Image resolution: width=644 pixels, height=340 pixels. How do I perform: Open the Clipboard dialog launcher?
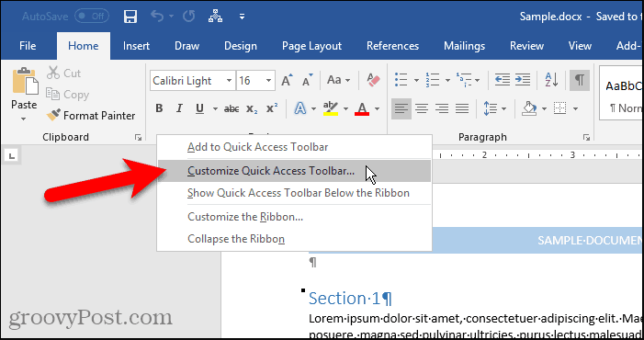[x=139, y=138]
